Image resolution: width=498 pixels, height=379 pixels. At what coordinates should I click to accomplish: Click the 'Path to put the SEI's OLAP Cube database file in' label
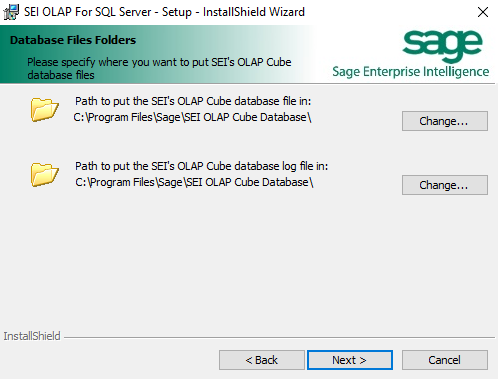point(193,101)
